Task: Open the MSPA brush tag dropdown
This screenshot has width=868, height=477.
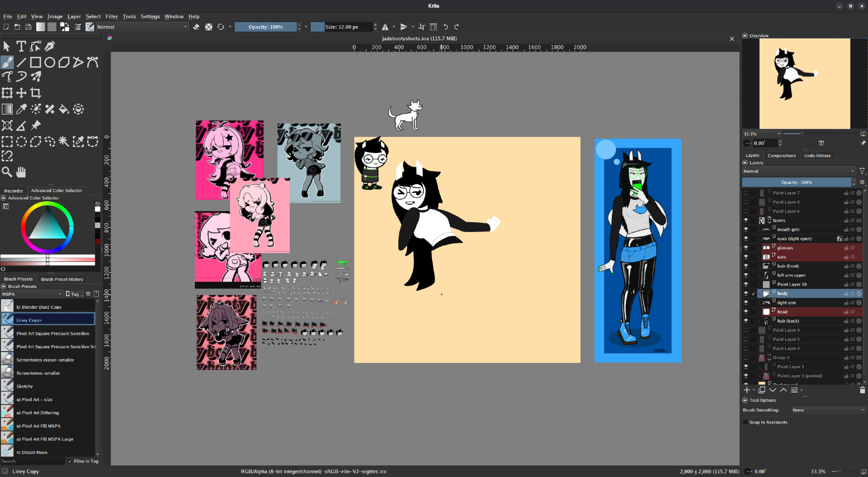Action: [32, 294]
